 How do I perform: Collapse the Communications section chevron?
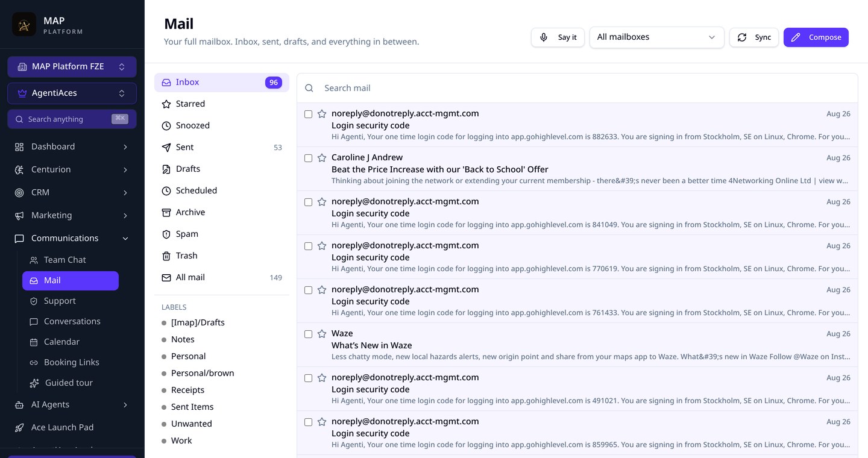[x=125, y=239]
